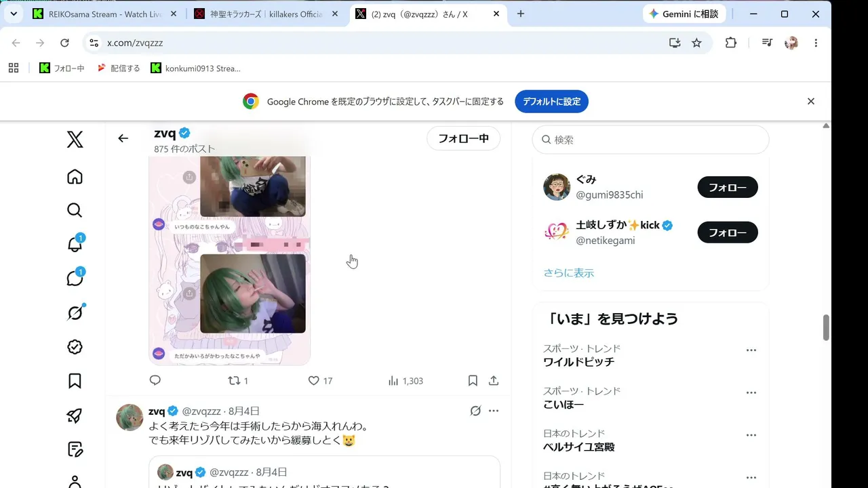Open the chat messages icon
868x488 pixels.
pos(75,277)
